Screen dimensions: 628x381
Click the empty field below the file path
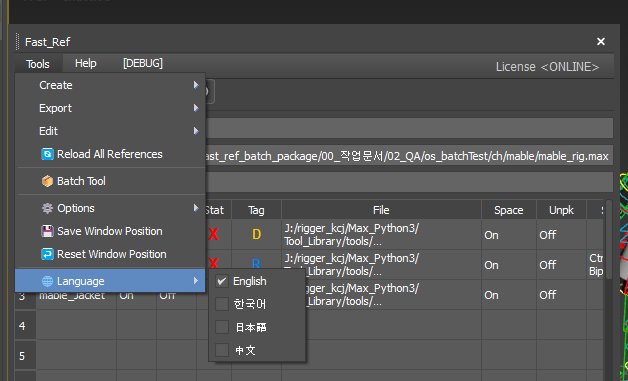click(x=409, y=182)
